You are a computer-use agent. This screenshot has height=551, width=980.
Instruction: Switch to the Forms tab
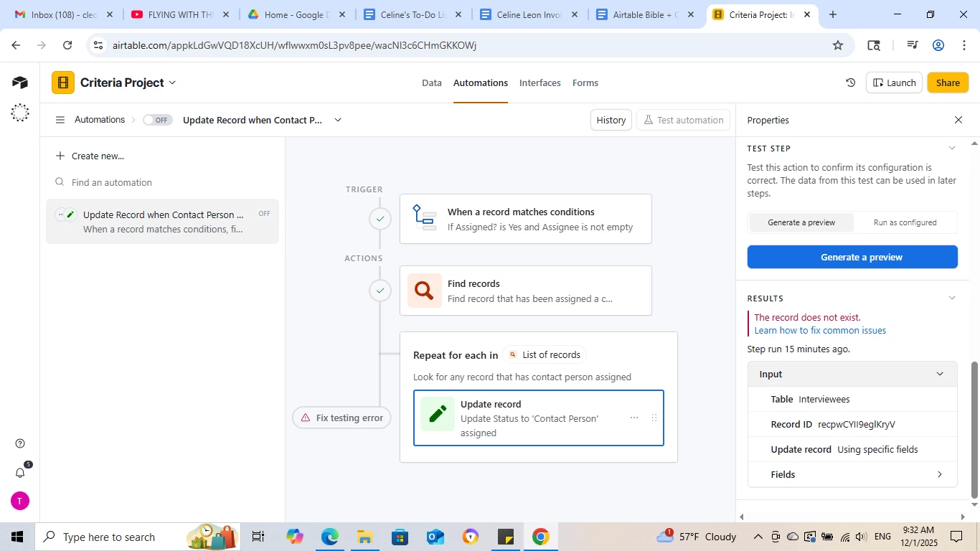pyautogui.click(x=585, y=83)
